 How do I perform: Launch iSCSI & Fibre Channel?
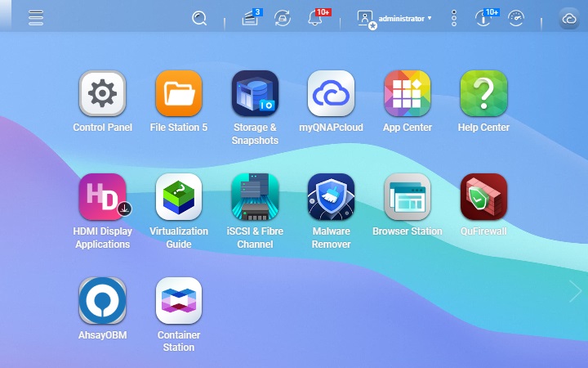(255, 197)
